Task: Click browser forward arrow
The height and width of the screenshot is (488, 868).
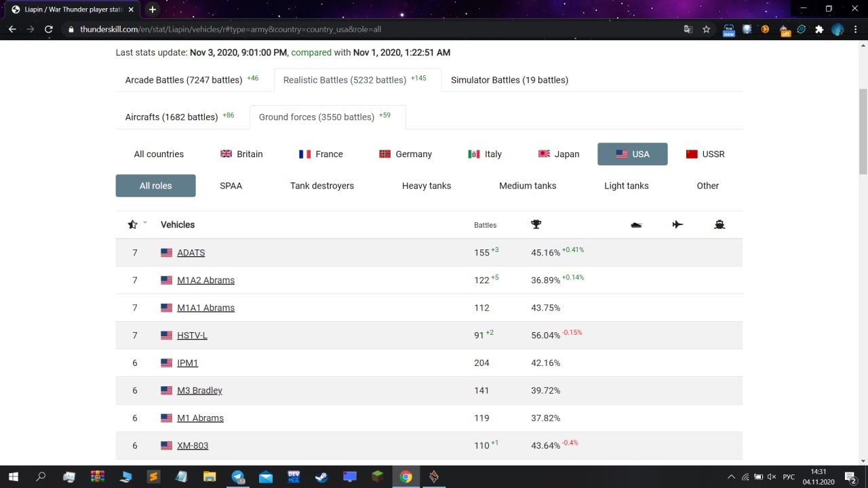Action: (x=31, y=29)
